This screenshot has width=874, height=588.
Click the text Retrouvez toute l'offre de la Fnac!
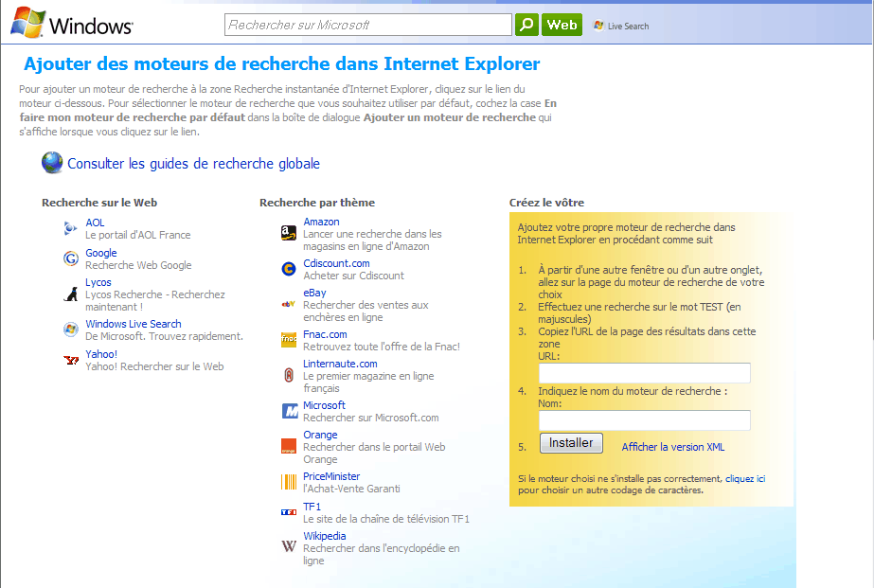[382, 347]
